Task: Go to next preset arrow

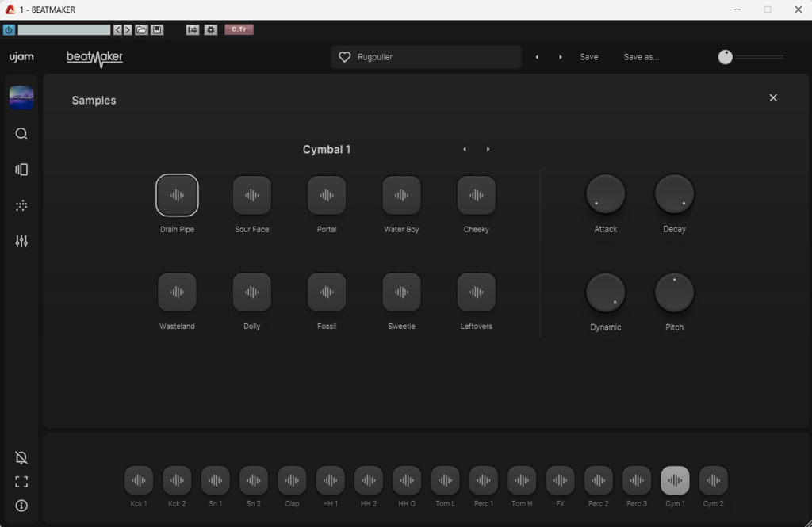Action: (x=561, y=57)
